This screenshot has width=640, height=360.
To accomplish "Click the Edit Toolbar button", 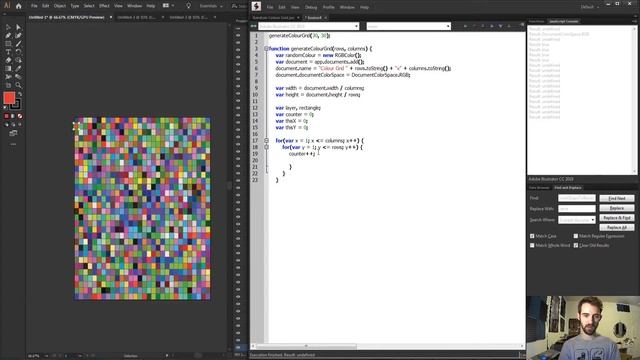I will pos(13,144).
